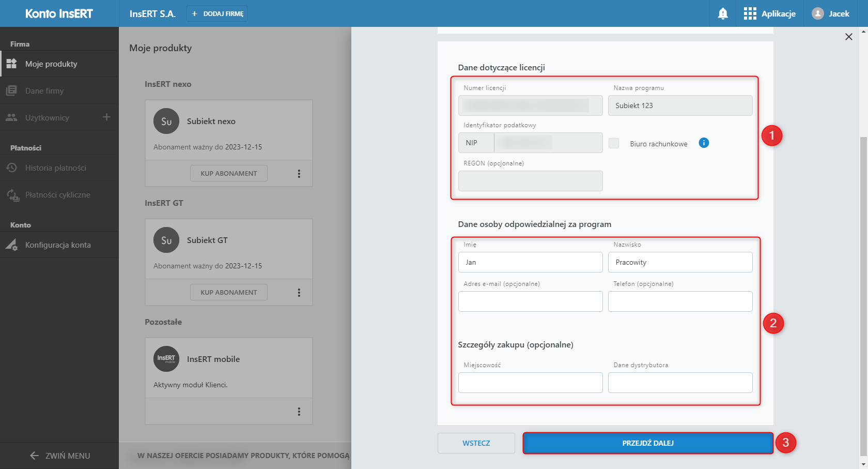This screenshot has height=469, width=868.
Task: Click the 'Dane dotyczące licencji' heading
Action: tap(501, 67)
